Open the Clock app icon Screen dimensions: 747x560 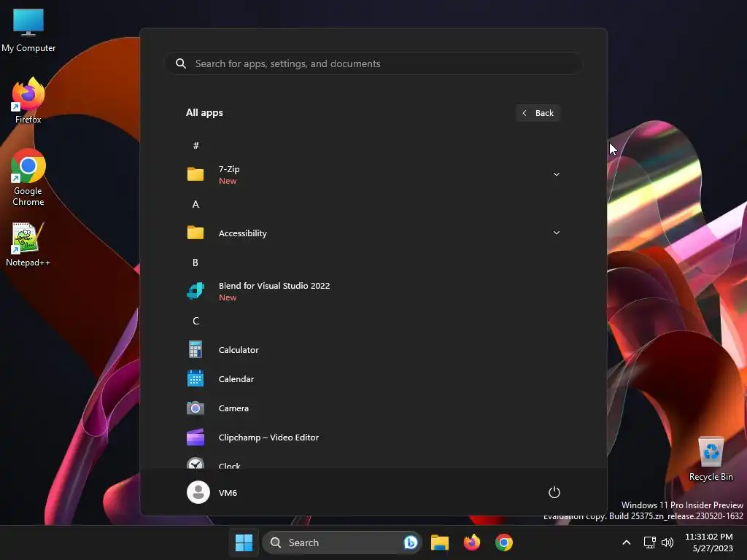pos(196,463)
